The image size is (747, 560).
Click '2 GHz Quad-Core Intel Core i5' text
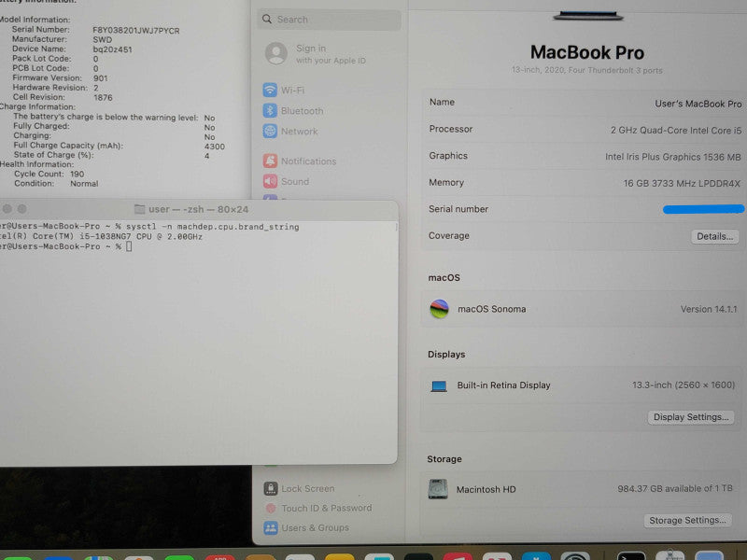[x=676, y=131]
